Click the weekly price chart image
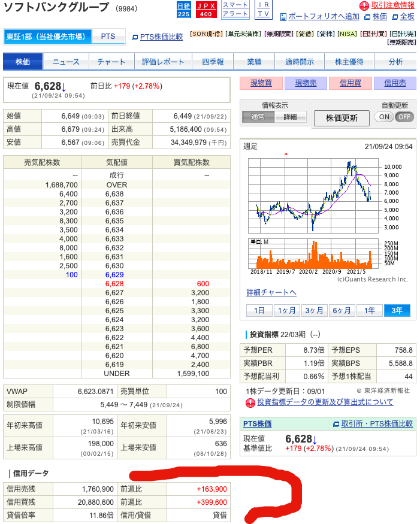This screenshot has width=420, height=524. 313,195
